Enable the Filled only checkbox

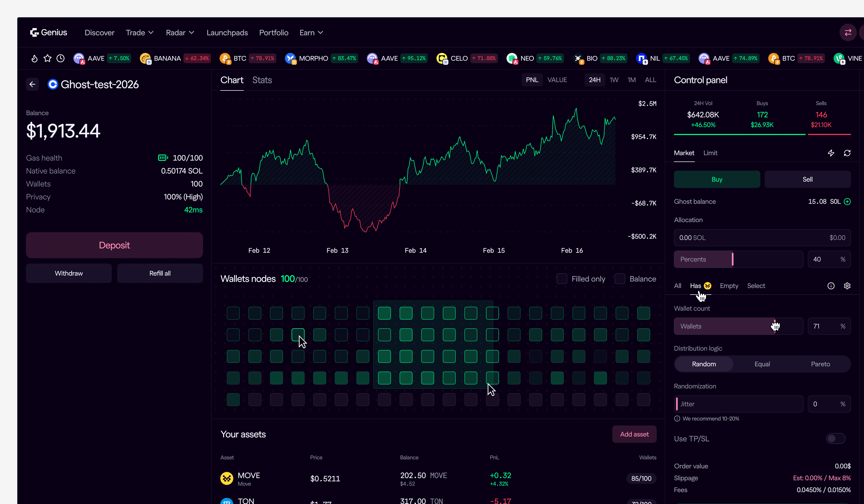click(562, 279)
